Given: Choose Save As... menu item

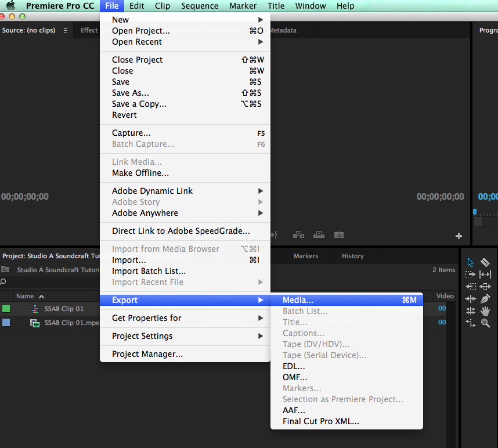Looking at the screenshot, I should coord(185,93).
